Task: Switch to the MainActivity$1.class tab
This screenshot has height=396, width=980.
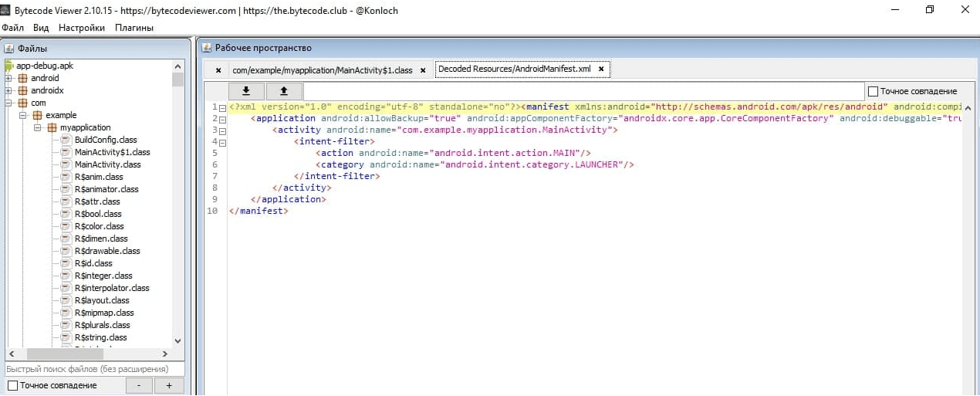Action: tap(323, 69)
